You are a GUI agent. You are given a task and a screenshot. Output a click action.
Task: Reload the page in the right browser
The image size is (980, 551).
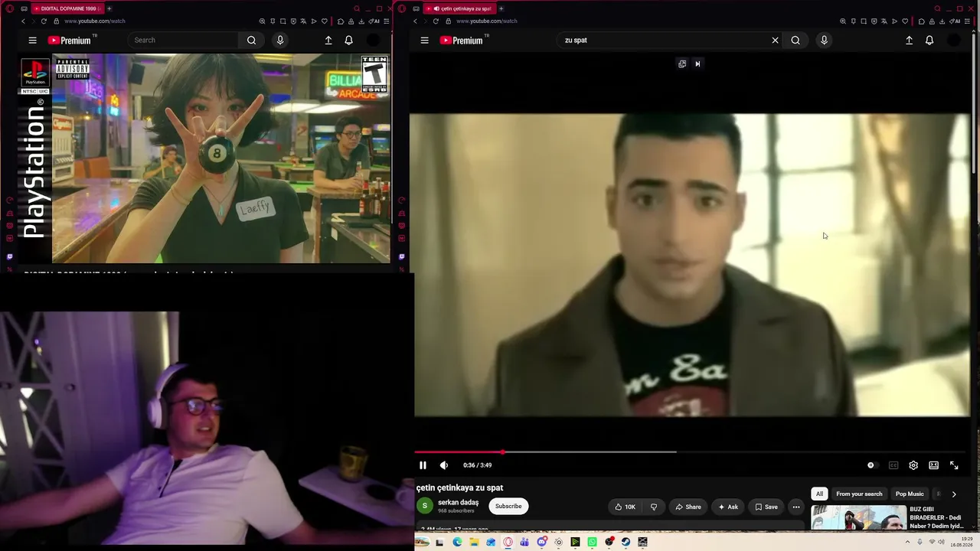click(x=436, y=21)
